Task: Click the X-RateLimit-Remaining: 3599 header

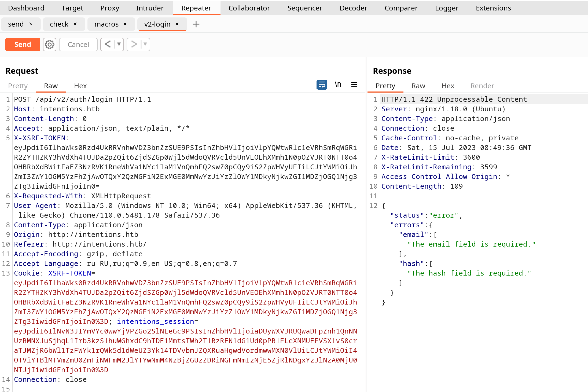Action: click(439, 167)
